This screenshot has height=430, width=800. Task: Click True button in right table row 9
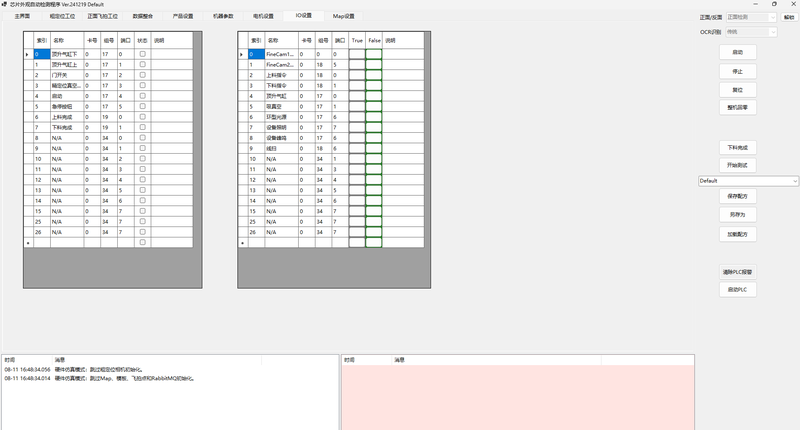coord(357,148)
